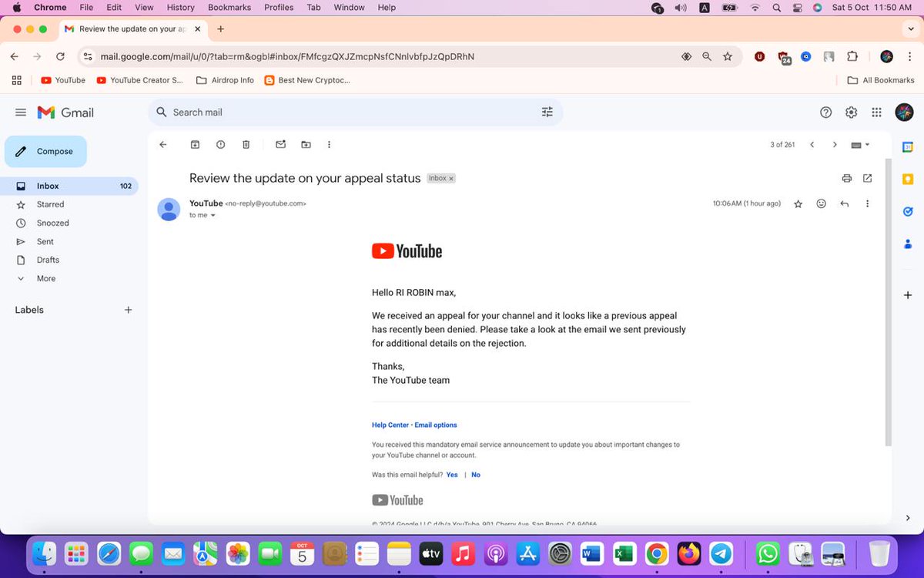The image size is (924, 578).
Task: Open the Gmail main menu hamburger
Action: click(21, 113)
